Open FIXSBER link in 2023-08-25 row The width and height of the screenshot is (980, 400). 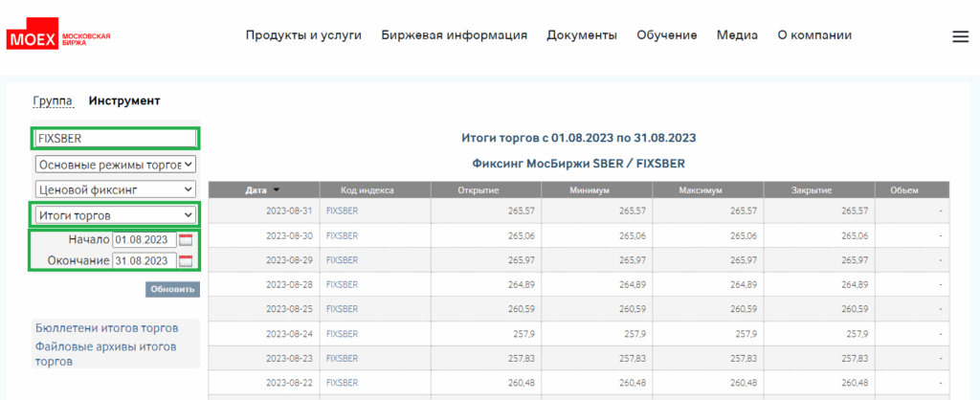tap(343, 309)
